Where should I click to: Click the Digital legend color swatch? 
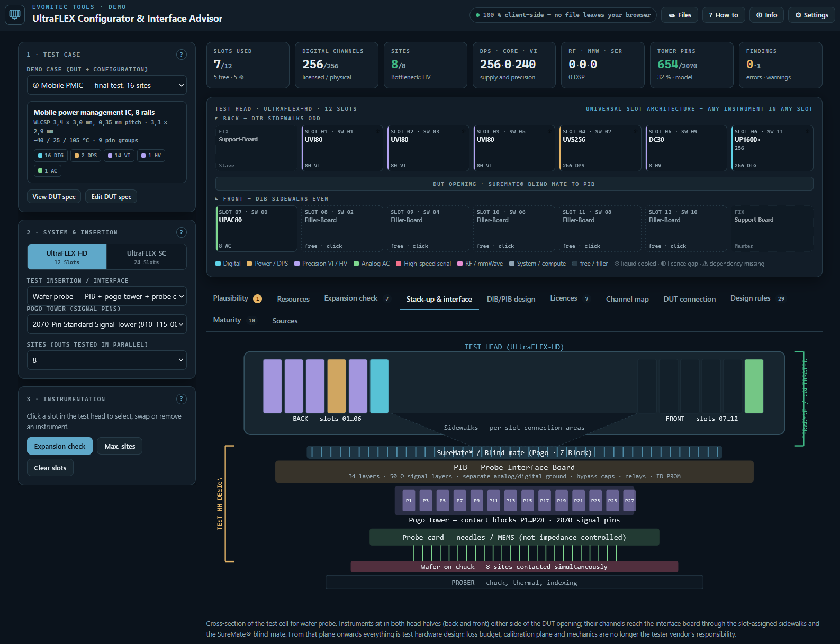218,264
